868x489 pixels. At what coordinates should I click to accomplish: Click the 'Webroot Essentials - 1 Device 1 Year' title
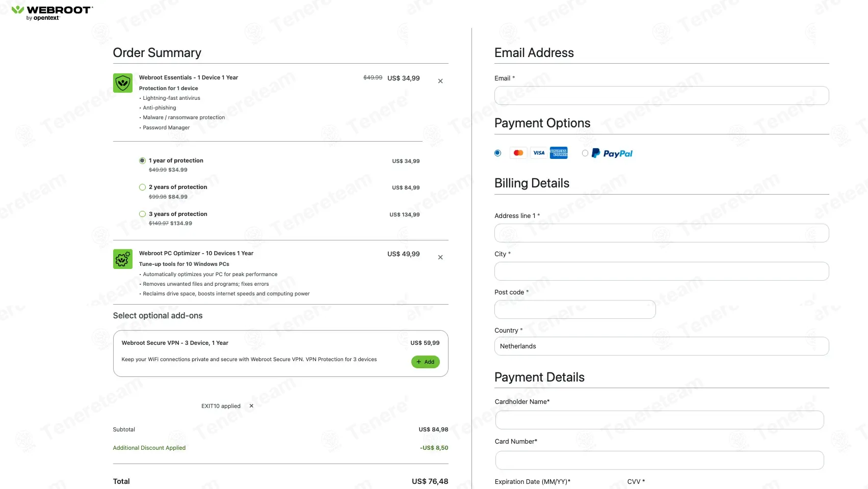[189, 77]
